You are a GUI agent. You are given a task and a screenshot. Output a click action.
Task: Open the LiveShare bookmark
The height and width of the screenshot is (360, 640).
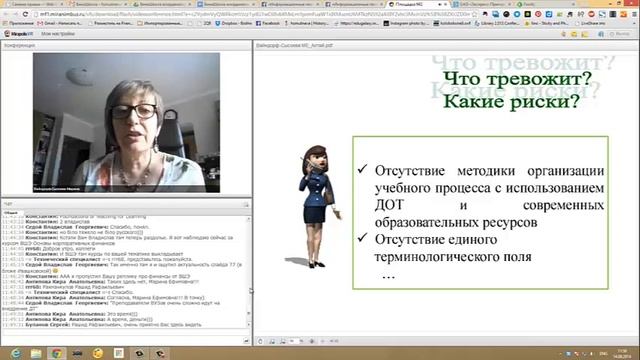coord(590,24)
